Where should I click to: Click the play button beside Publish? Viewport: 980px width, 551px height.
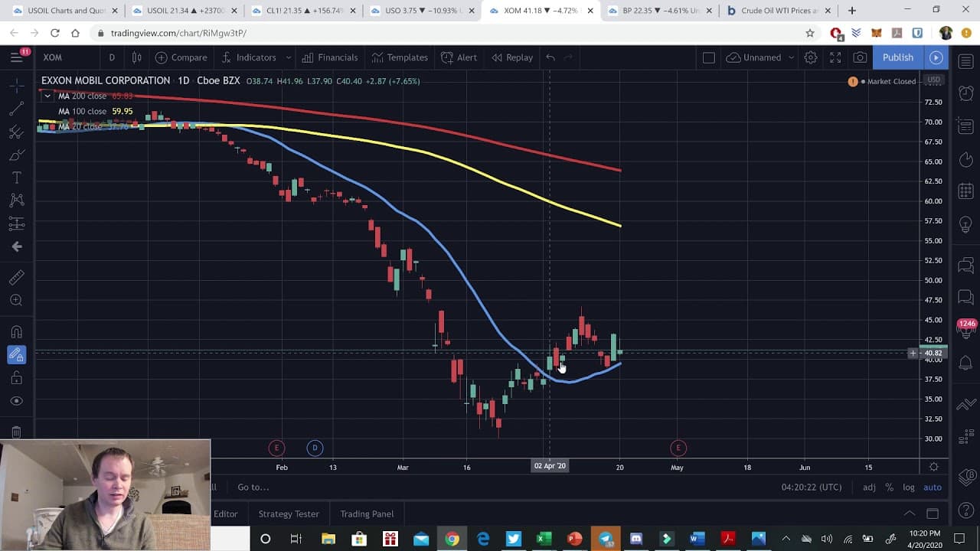936,57
